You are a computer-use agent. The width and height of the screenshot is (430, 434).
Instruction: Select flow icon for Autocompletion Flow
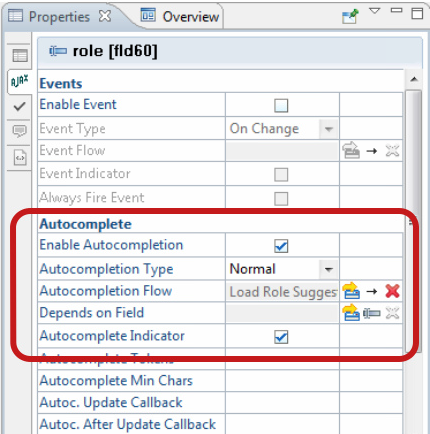351,291
